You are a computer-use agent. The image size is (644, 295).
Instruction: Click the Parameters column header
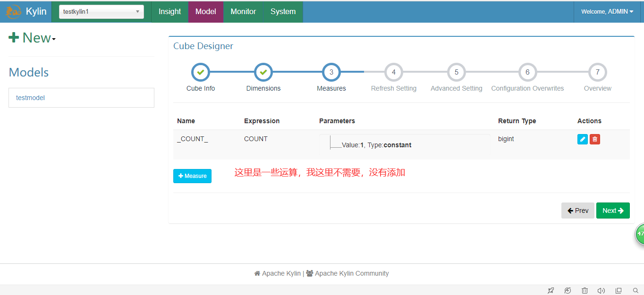tap(337, 121)
